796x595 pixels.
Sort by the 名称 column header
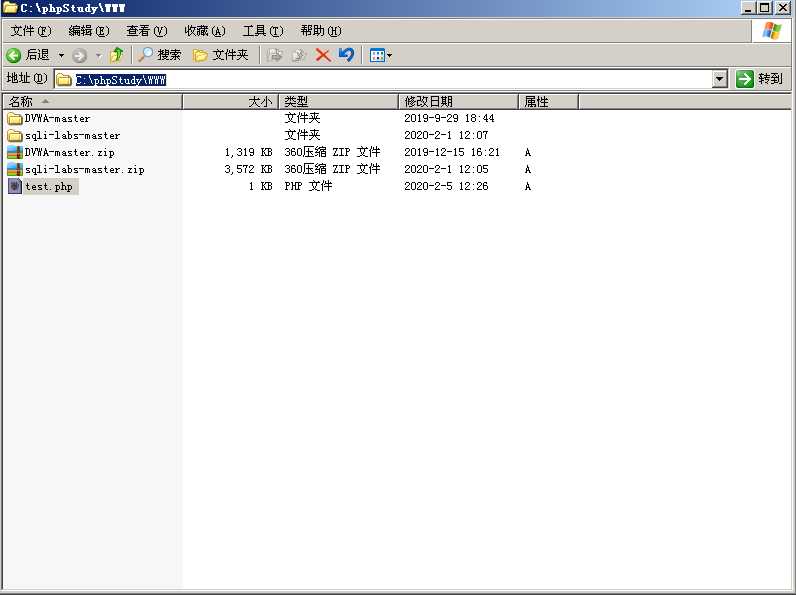(x=92, y=102)
